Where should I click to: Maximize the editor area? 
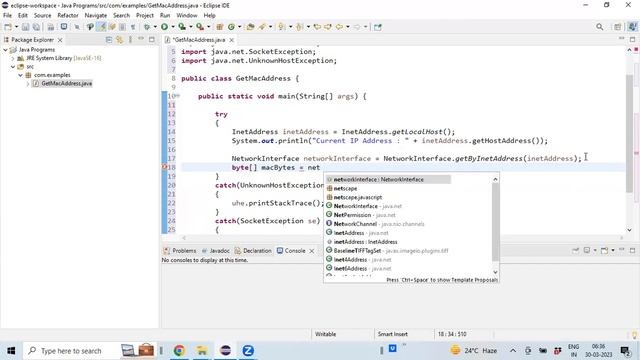coord(632,40)
